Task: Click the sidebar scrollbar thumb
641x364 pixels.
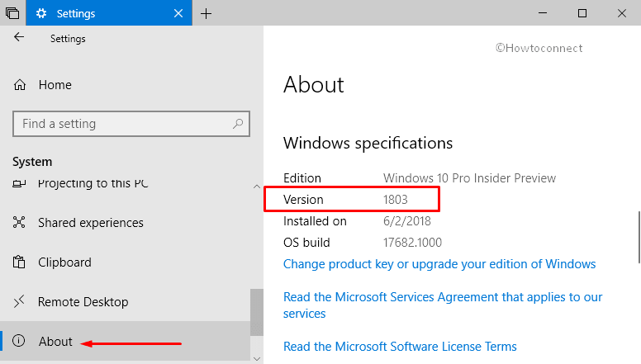Action: click(x=257, y=313)
